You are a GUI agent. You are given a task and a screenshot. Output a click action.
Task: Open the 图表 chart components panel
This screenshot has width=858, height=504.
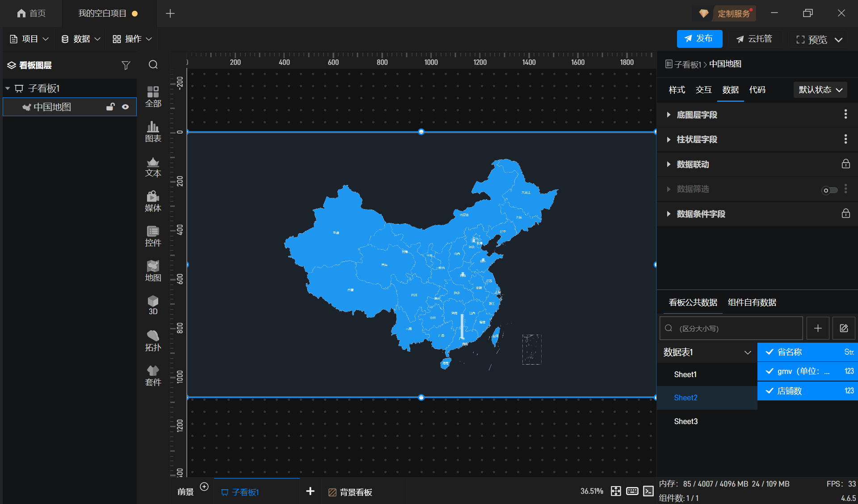coord(153,131)
